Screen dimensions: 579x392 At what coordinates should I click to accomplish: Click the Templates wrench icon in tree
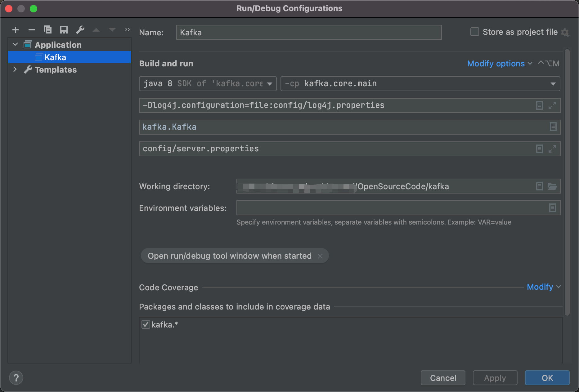click(28, 69)
